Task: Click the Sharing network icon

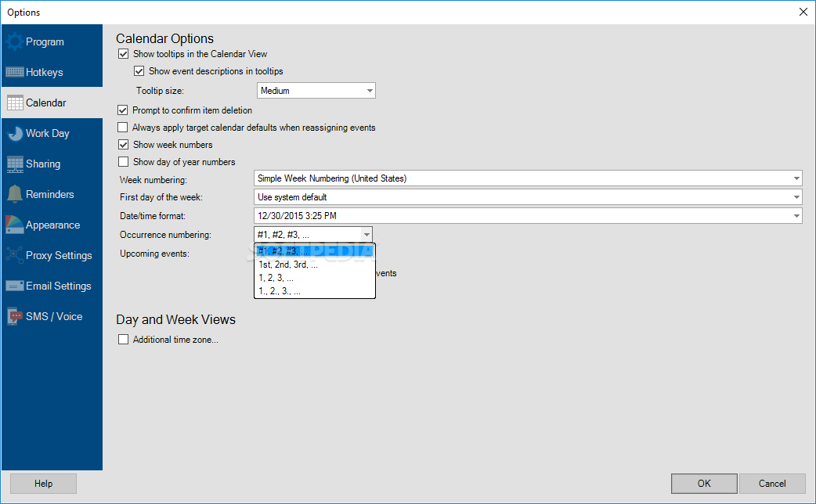Action: [x=15, y=164]
